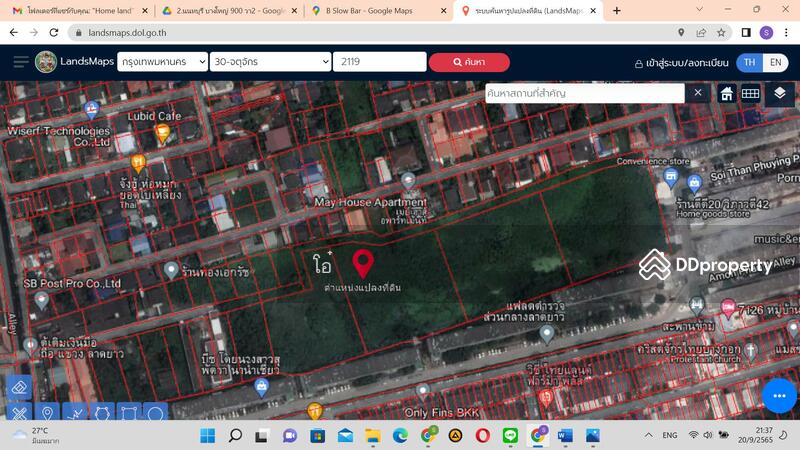The width and height of the screenshot is (800, 450).
Task: Click the house icon on the map toolbar
Action: coord(726,93)
